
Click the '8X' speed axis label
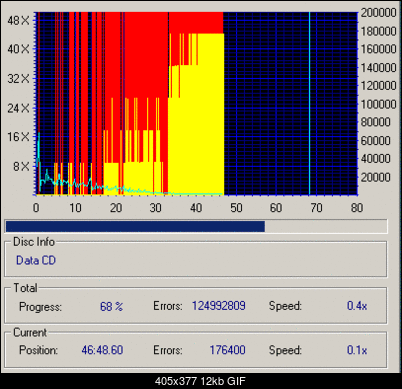pyautogui.click(x=22, y=166)
